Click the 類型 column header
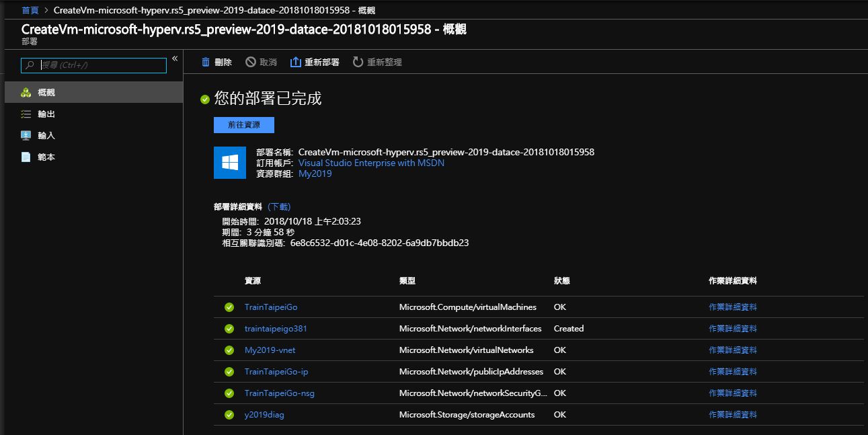Image resolution: width=868 pixels, height=435 pixels. point(407,281)
